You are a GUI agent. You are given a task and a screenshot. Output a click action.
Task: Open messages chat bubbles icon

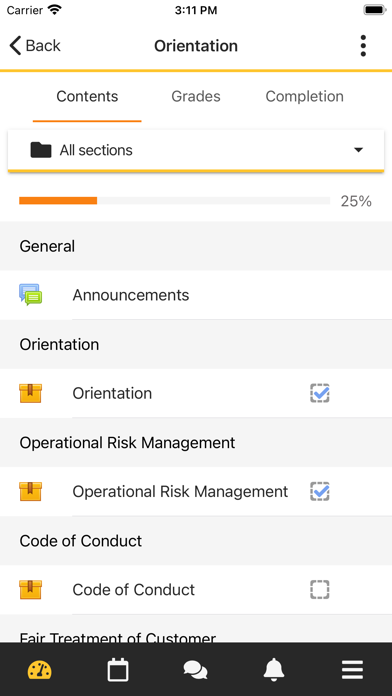coord(195,670)
